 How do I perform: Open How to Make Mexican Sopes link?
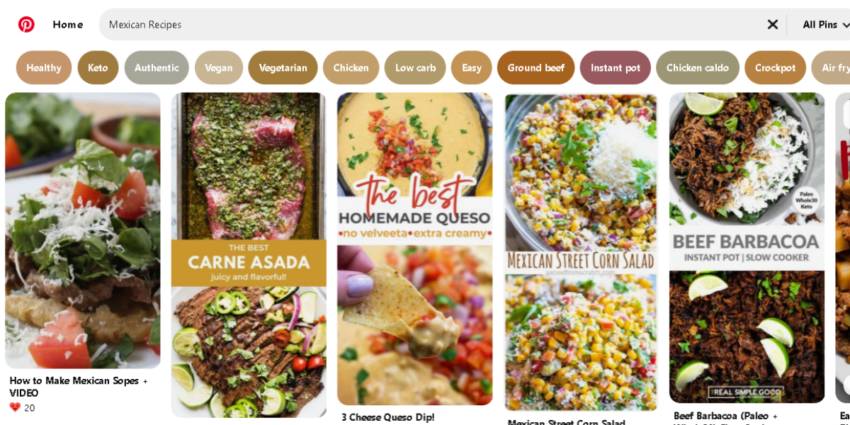[78, 387]
